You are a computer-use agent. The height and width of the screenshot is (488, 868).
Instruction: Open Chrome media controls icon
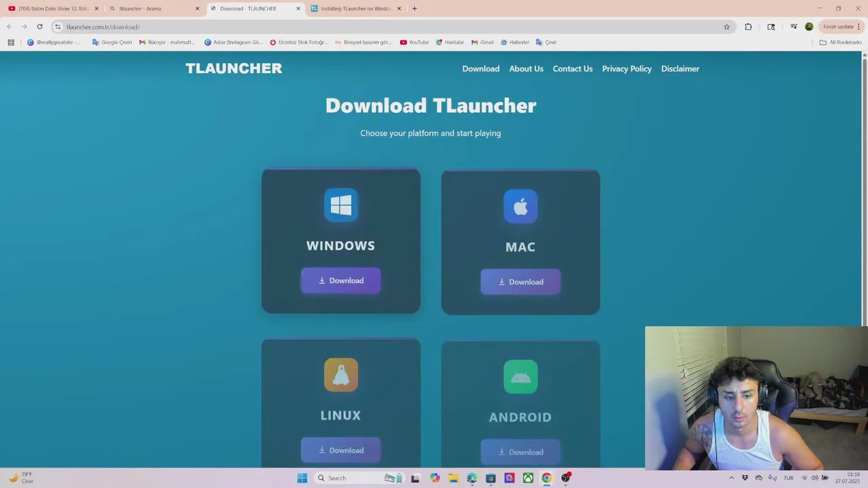793,26
